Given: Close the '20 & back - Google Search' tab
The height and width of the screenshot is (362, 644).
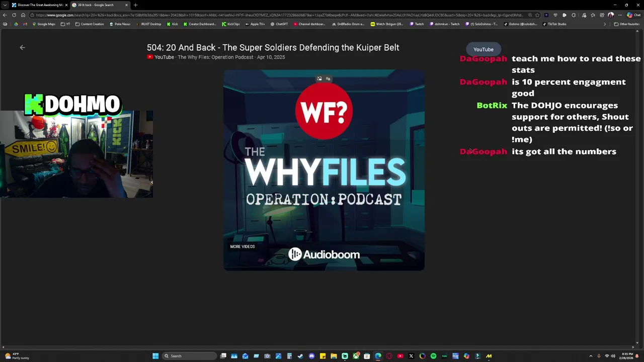Looking at the screenshot, I should [126, 5].
